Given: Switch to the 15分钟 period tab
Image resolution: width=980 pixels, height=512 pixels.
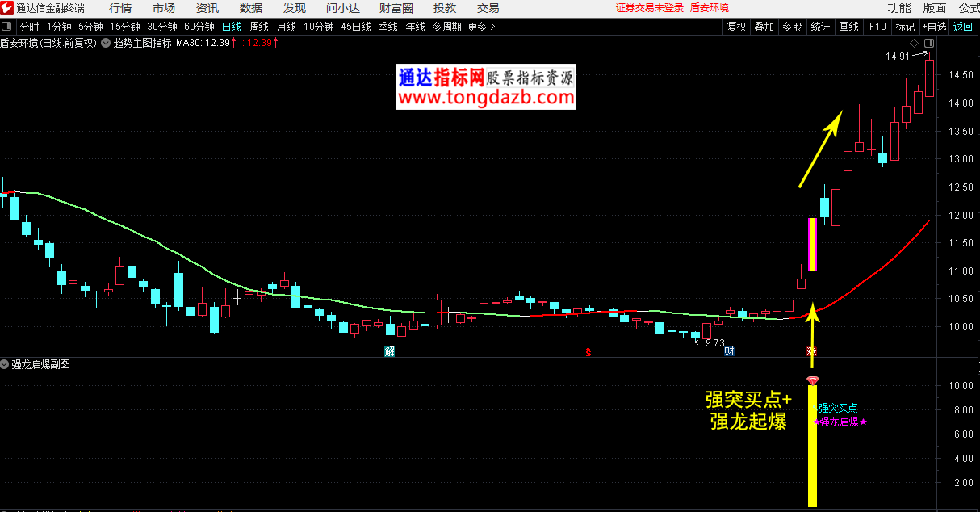Looking at the screenshot, I should click(124, 27).
